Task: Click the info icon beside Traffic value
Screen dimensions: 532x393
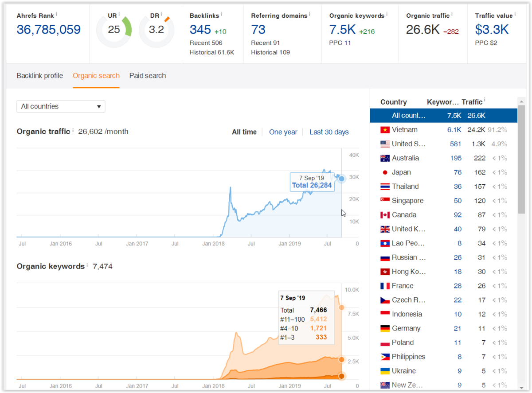Action: click(515, 14)
